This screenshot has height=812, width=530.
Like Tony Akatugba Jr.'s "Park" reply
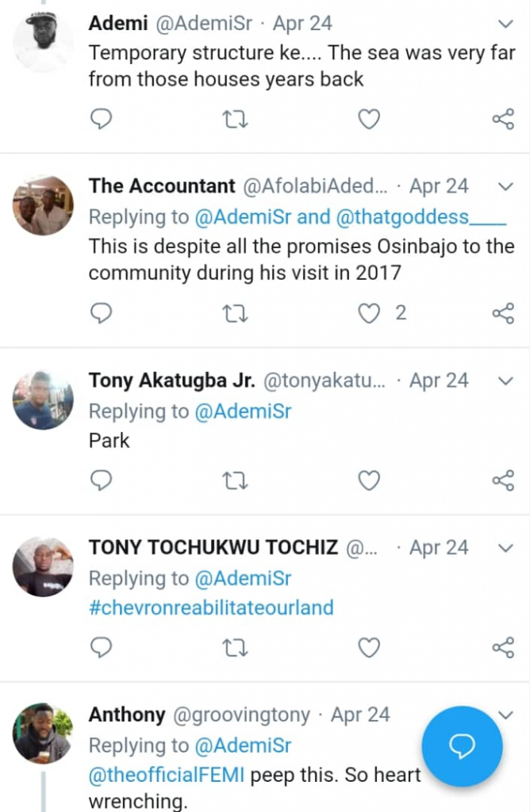click(369, 481)
